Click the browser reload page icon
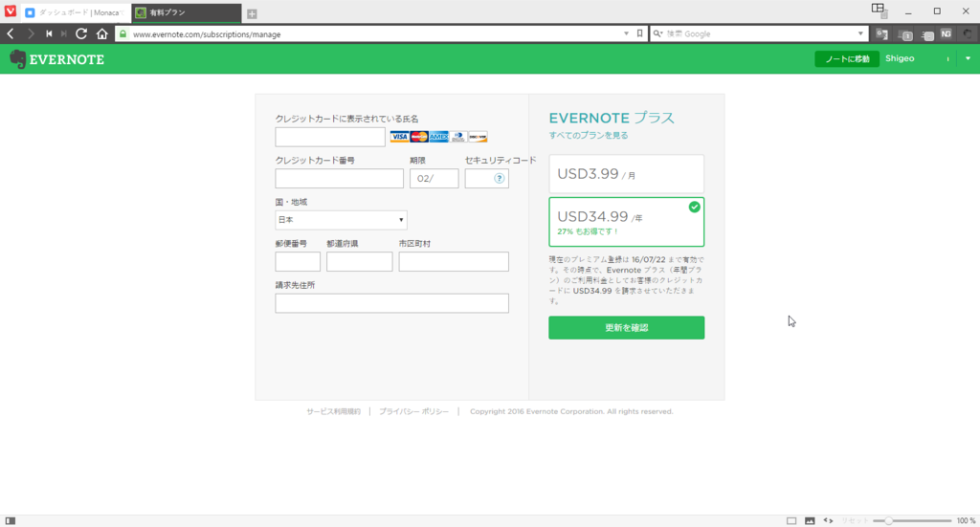Screen dimensions: 980x527 point(81,33)
